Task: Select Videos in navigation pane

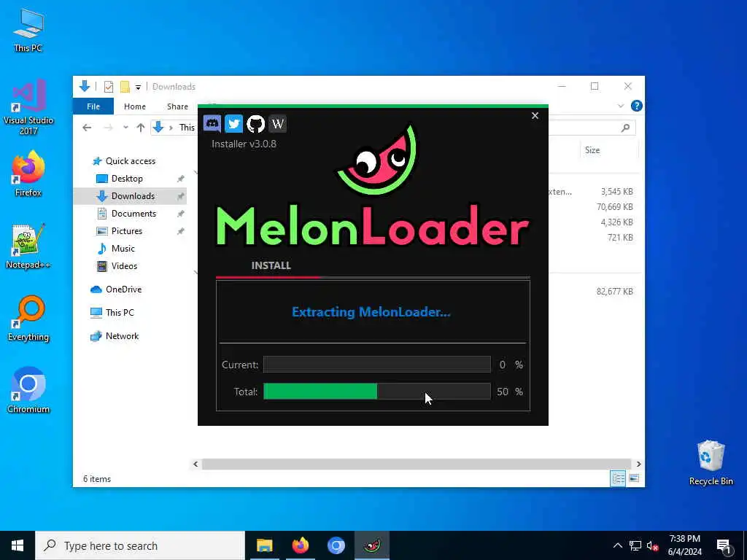Action: pyautogui.click(x=124, y=265)
